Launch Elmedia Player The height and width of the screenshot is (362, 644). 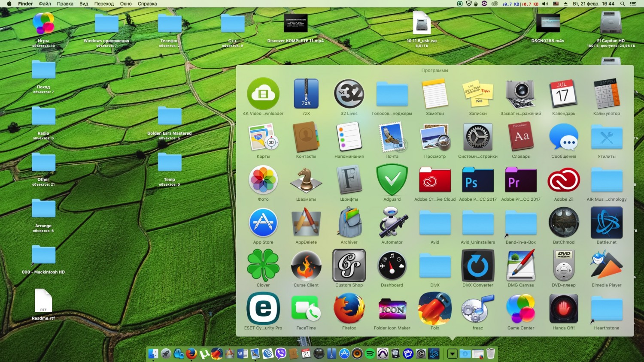(x=607, y=265)
